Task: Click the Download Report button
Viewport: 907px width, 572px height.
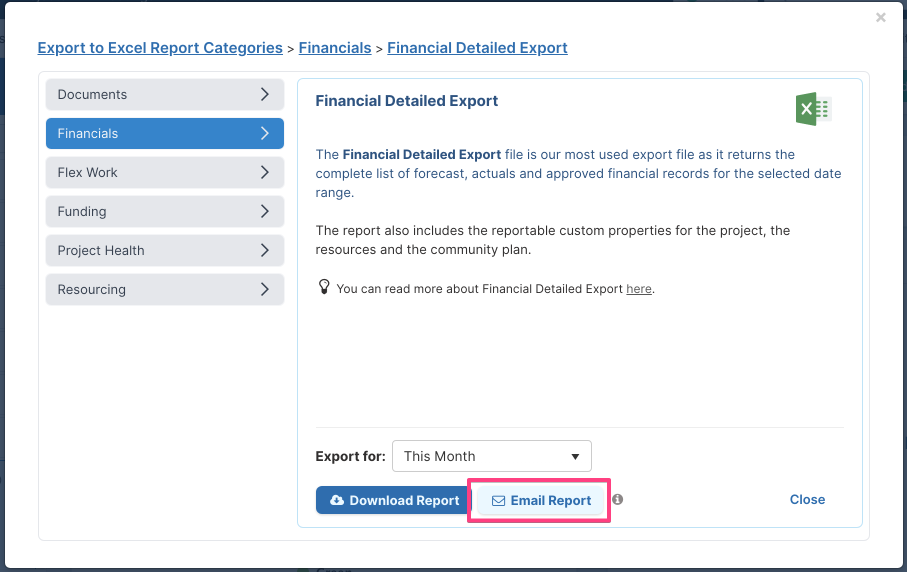Action: coord(394,500)
